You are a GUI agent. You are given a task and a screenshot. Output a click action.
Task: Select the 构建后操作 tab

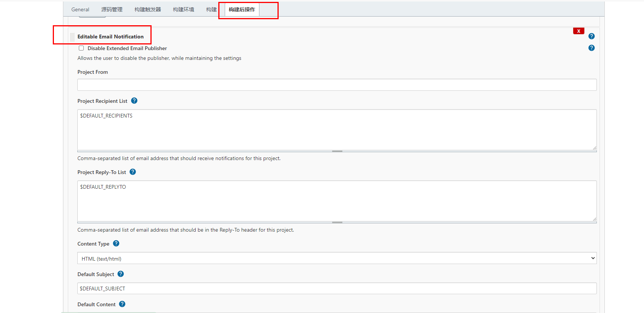[242, 9]
